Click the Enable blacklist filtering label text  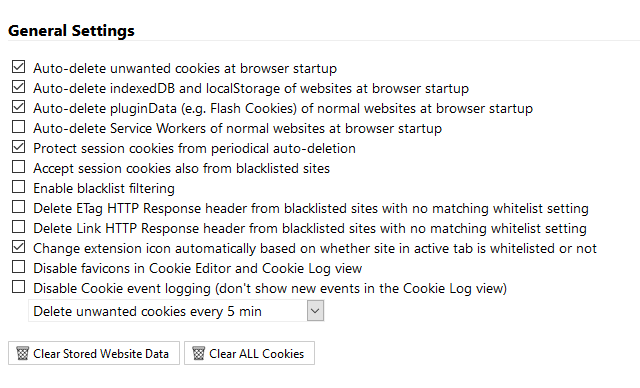click(x=104, y=188)
